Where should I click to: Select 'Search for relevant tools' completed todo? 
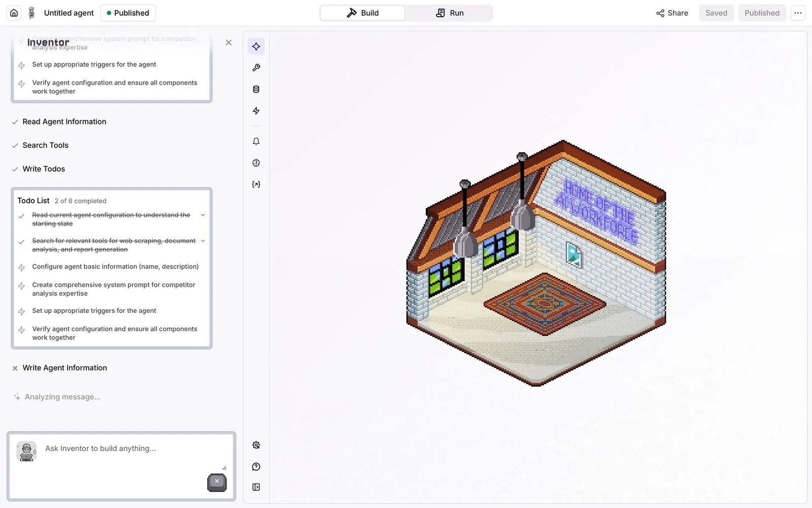point(114,245)
